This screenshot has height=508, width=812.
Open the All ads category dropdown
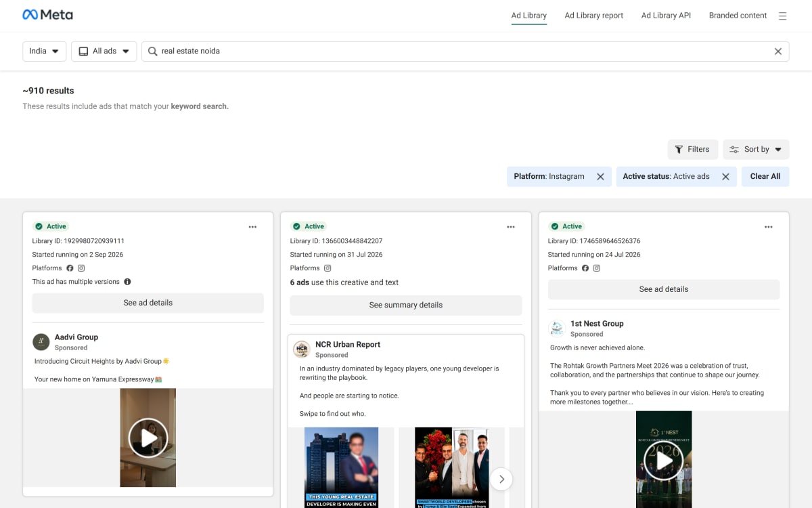(x=104, y=51)
